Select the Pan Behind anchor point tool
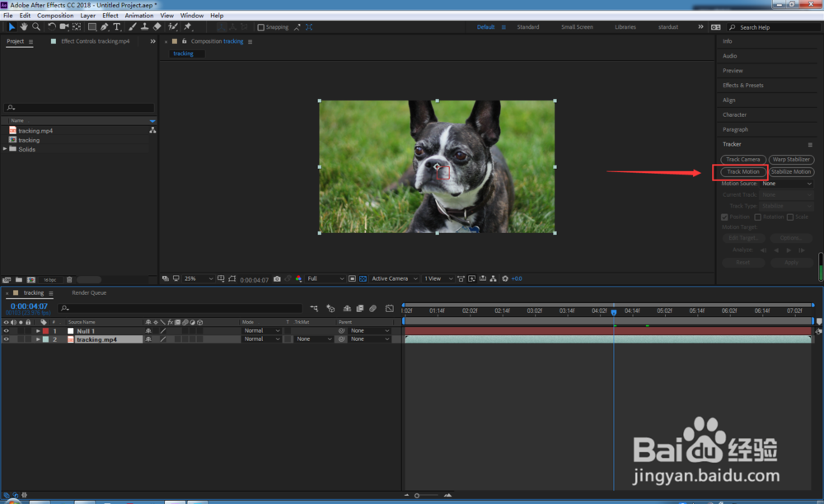The image size is (824, 504). 77,27
